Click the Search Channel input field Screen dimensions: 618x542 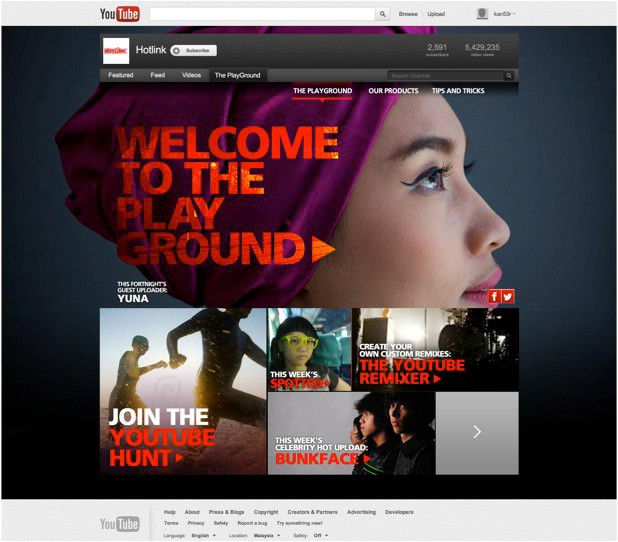pyautogui.click(x=445, y=76)
